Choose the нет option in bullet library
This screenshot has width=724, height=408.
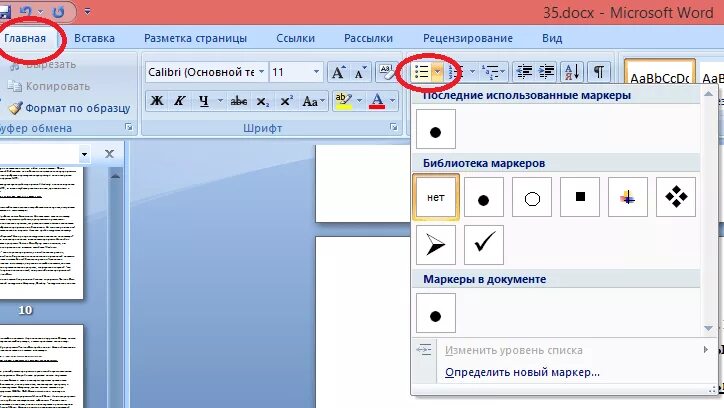435,197
